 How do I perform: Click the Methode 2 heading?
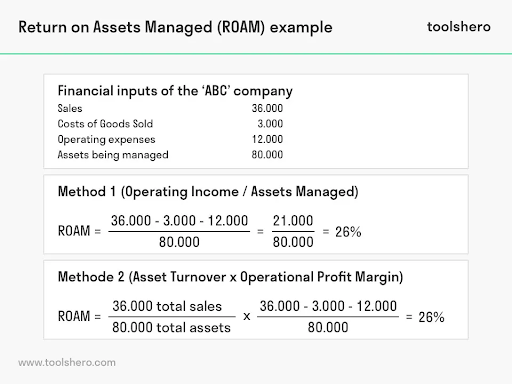pos(230,277)
